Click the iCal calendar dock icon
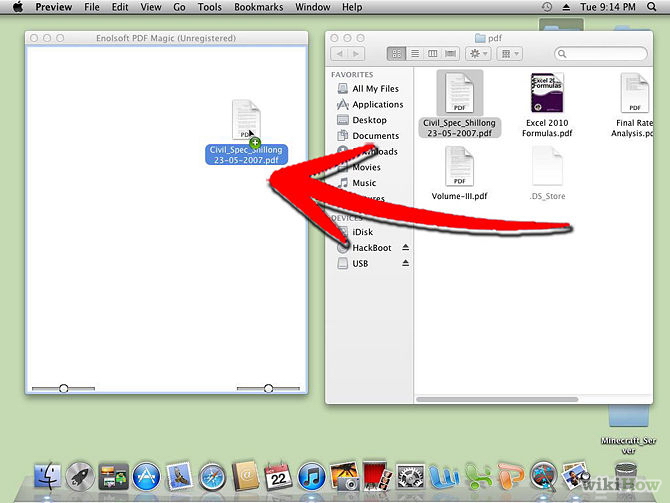 coord(278,477)
